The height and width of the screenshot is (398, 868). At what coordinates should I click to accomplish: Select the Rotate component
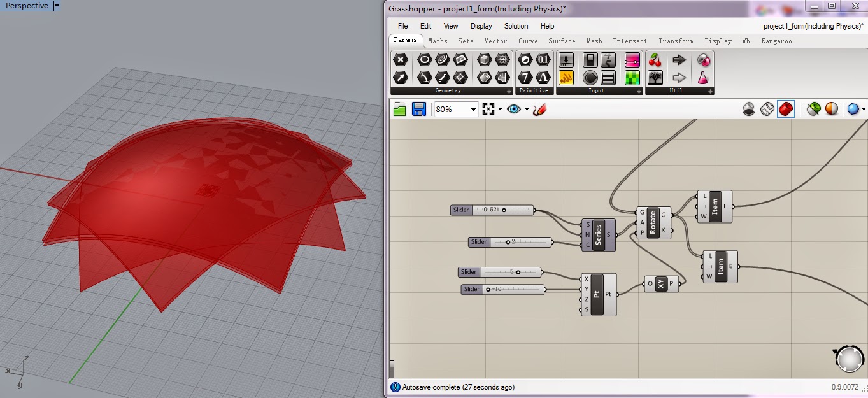(653, 223)
